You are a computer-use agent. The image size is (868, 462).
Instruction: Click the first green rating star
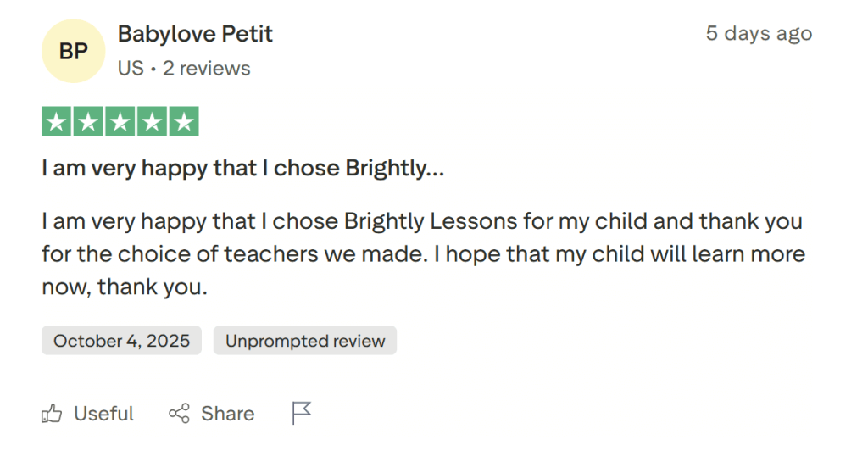57,122
